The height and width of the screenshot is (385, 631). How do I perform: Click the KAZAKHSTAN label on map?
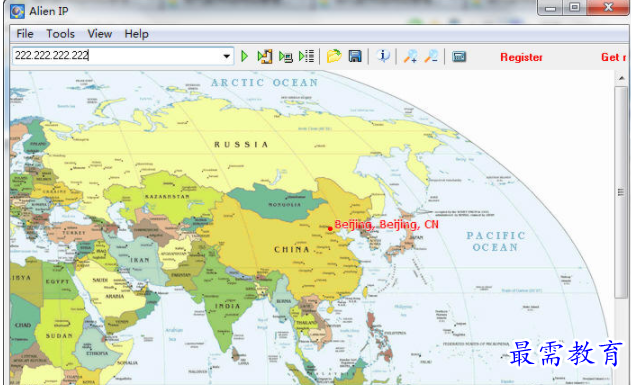[167, 197]
